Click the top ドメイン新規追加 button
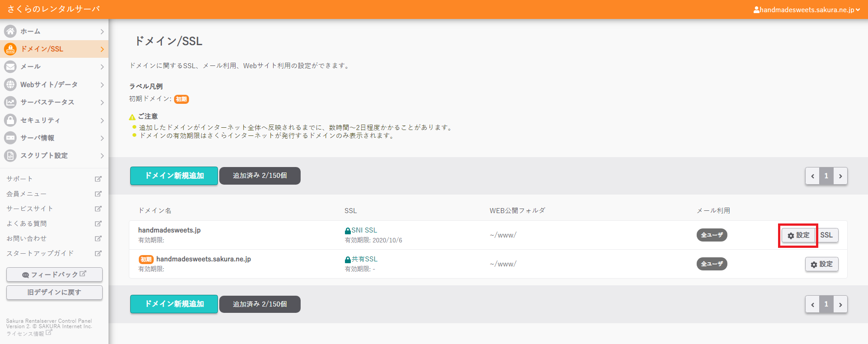Screen dimensions: 868x344 click(x=174, y=176)
